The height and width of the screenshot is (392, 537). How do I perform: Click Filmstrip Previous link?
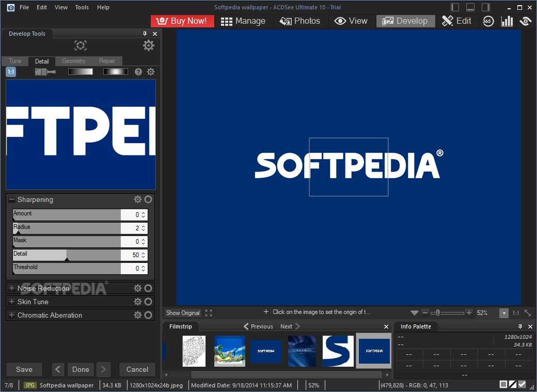pos(258,326)
